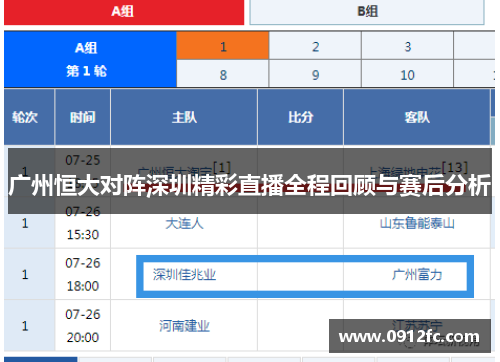Select round 2 in the round selector
Screen dimensions: 500x362
(315, 46)
